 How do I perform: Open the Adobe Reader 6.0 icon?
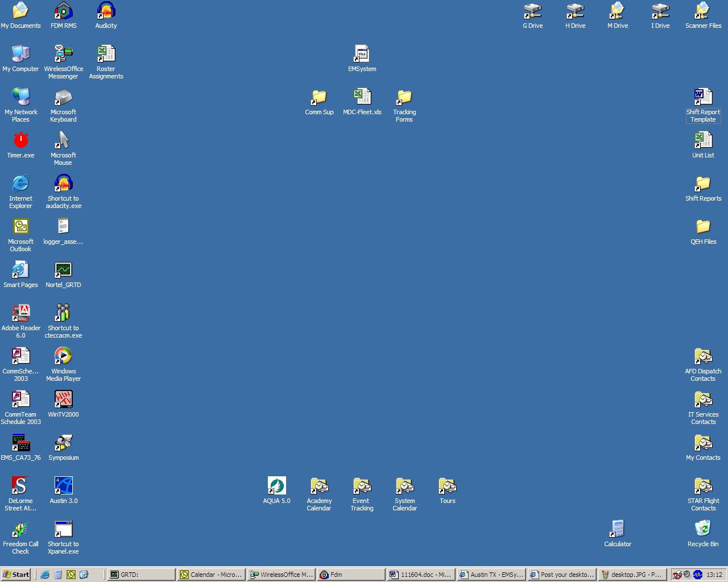20,321
